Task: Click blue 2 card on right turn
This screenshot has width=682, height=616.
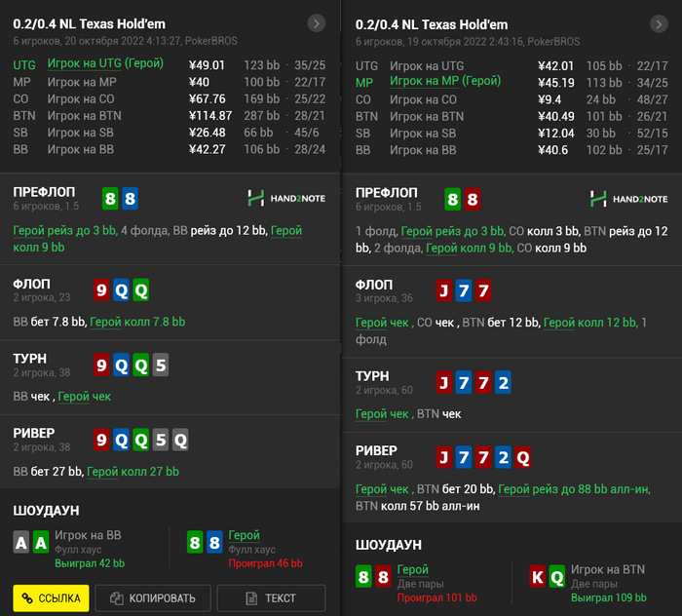Action: (x=504, y=383)
